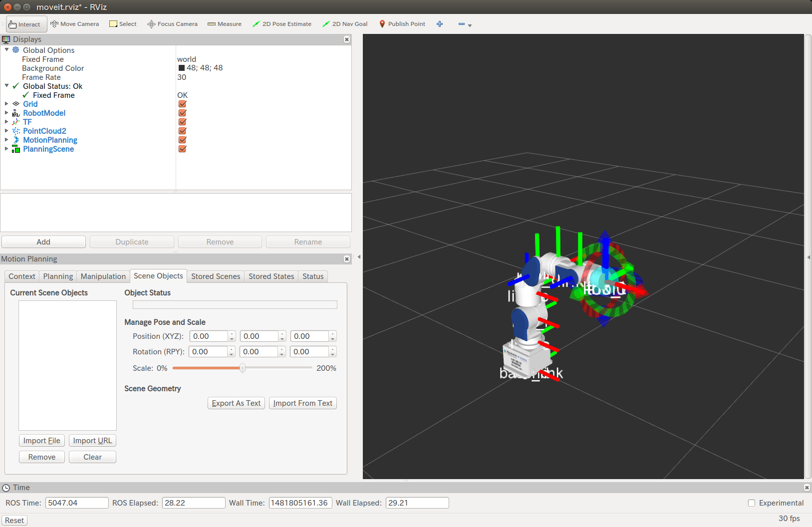Collapse the left panel with the arrow handle
Viewport: 812px width, 527px height.
359,257
